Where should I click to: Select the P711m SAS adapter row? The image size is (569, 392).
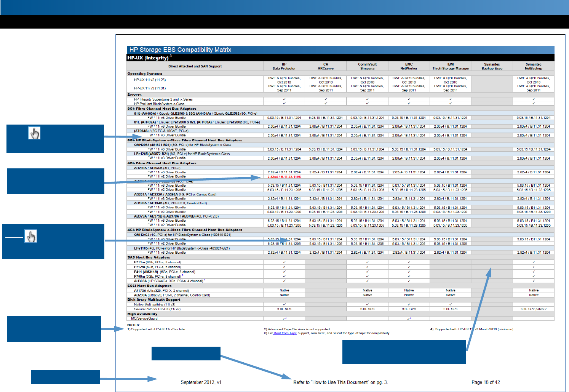157,262
